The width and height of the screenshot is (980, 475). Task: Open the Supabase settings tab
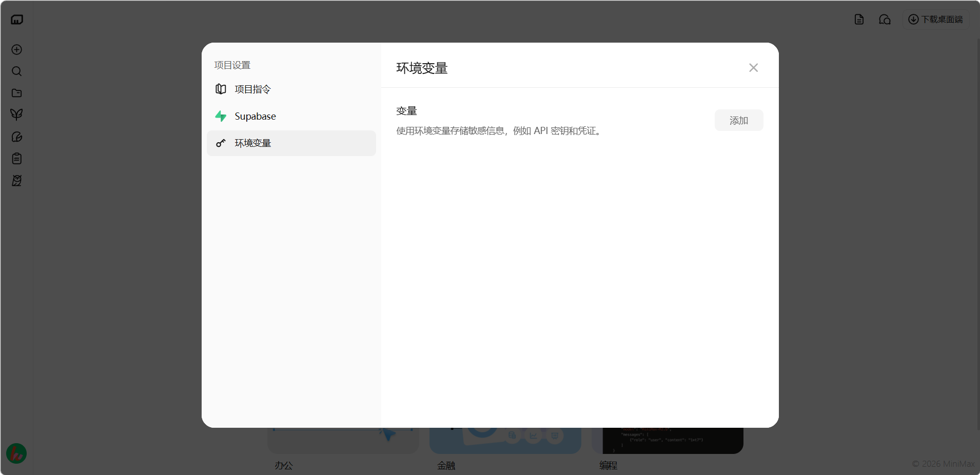coord(291,116)
